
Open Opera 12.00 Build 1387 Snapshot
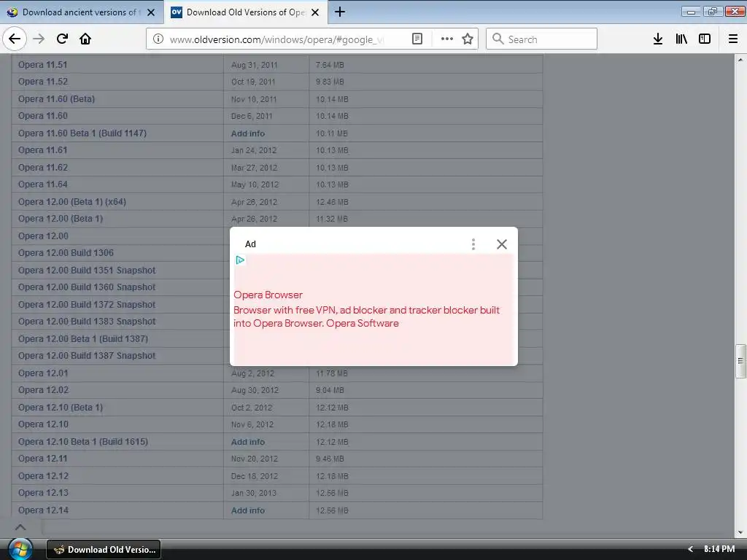87,356
